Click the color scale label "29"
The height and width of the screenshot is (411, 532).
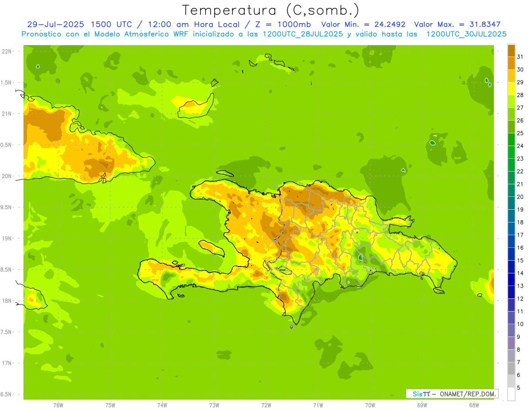pos(520,82)
